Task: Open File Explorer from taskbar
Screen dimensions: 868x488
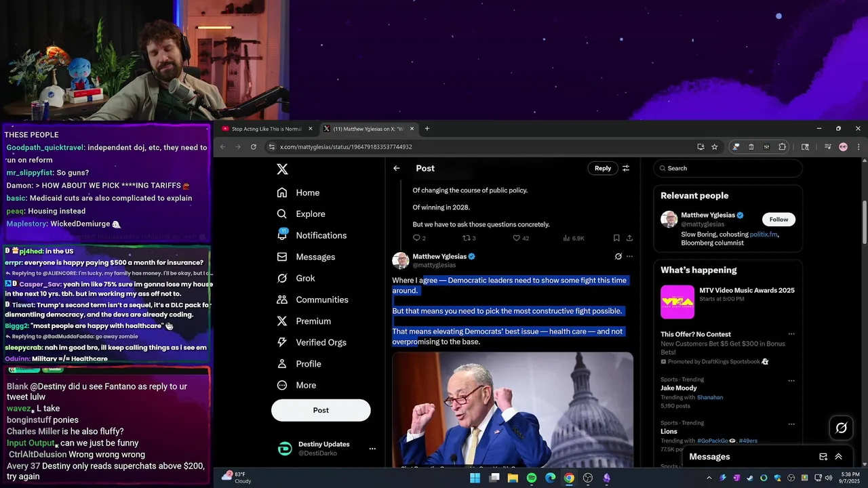Action: 513,478
